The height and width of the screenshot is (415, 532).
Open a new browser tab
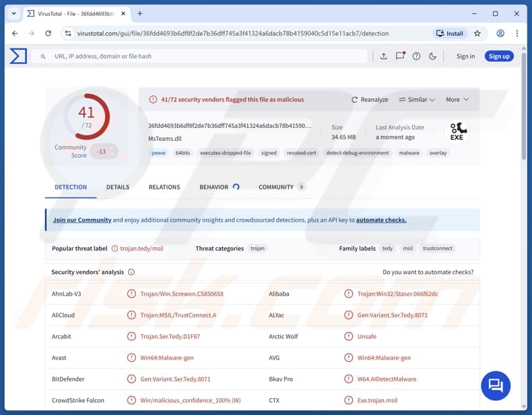click(140, 13)
